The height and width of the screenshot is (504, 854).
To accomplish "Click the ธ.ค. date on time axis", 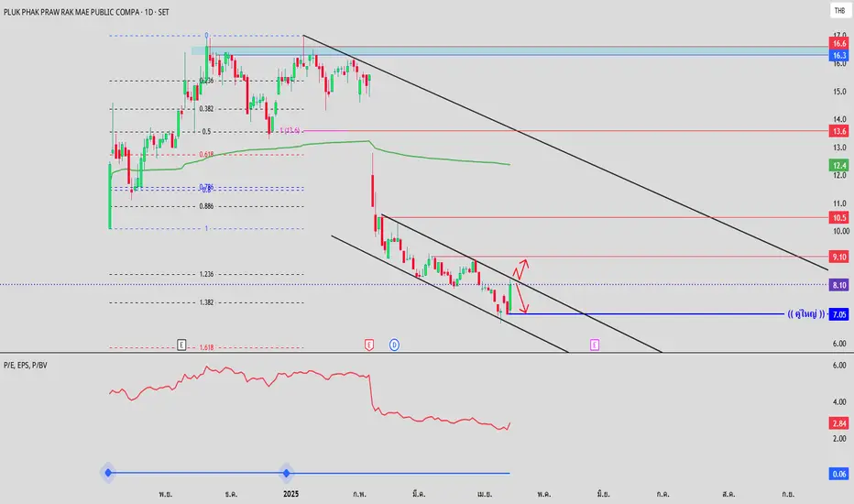I will tap(231, 494).
